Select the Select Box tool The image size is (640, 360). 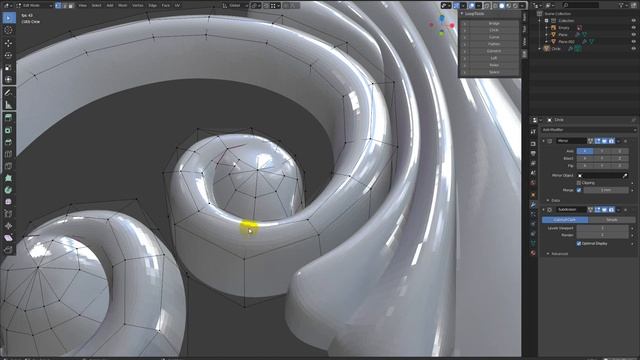pos(9,18)
